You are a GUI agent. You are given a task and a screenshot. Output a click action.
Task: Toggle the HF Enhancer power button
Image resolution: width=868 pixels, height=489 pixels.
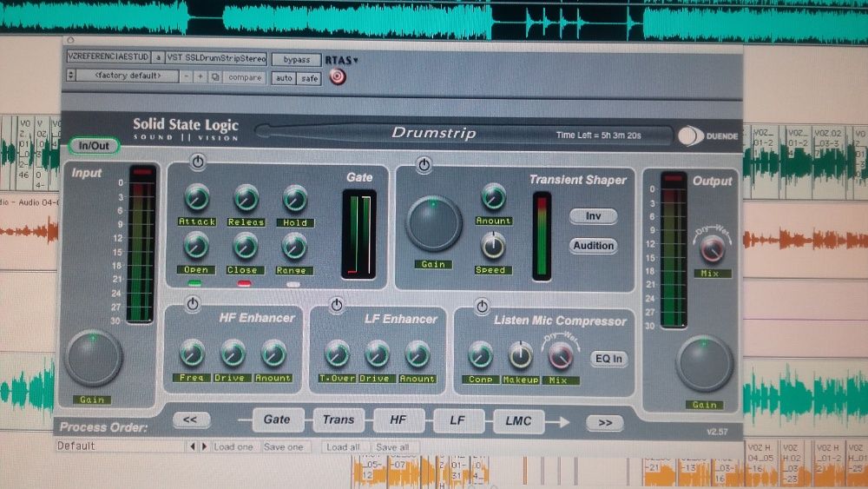click(x=193, y=303)
